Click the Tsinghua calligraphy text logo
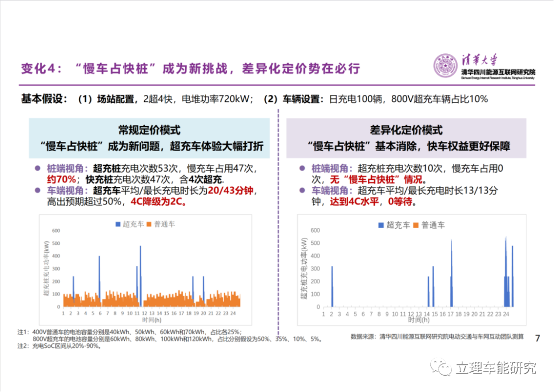554x392 pixels. [482, 59]
